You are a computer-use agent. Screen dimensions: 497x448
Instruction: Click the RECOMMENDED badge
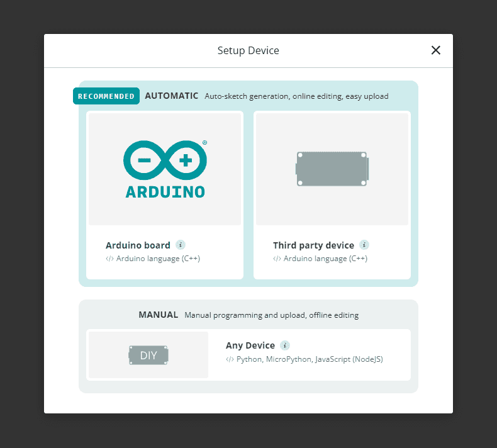tap(106, 96)
